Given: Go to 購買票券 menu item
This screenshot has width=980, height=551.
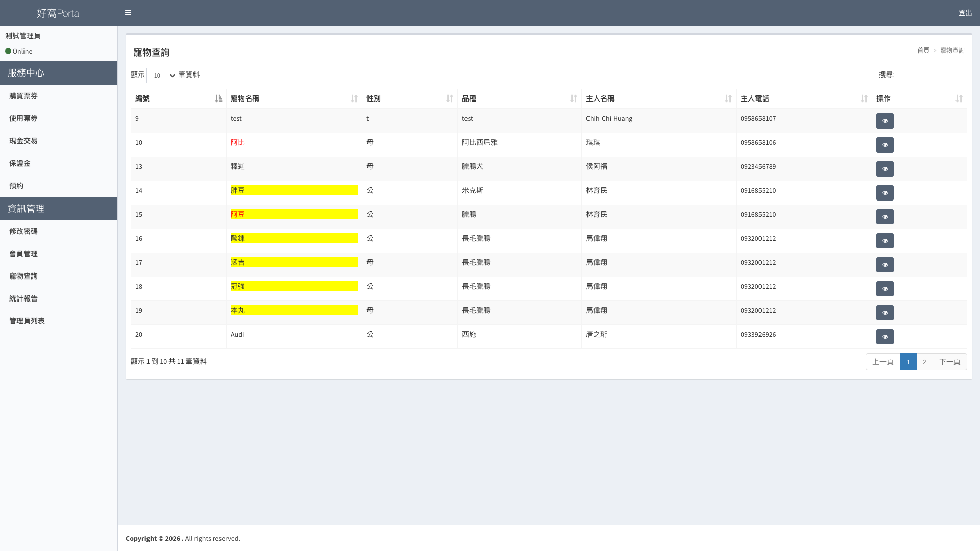Looking at the screenshot, I should 23,96.
